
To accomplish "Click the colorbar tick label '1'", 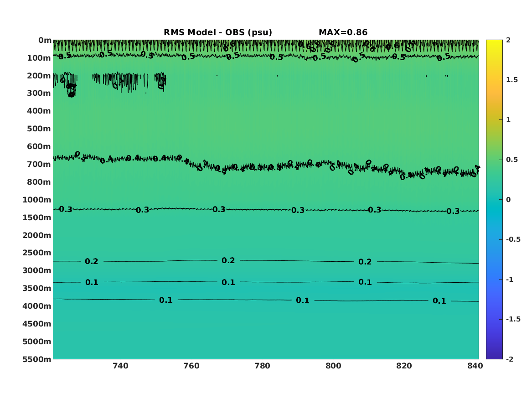I will (x=508, y=120).
